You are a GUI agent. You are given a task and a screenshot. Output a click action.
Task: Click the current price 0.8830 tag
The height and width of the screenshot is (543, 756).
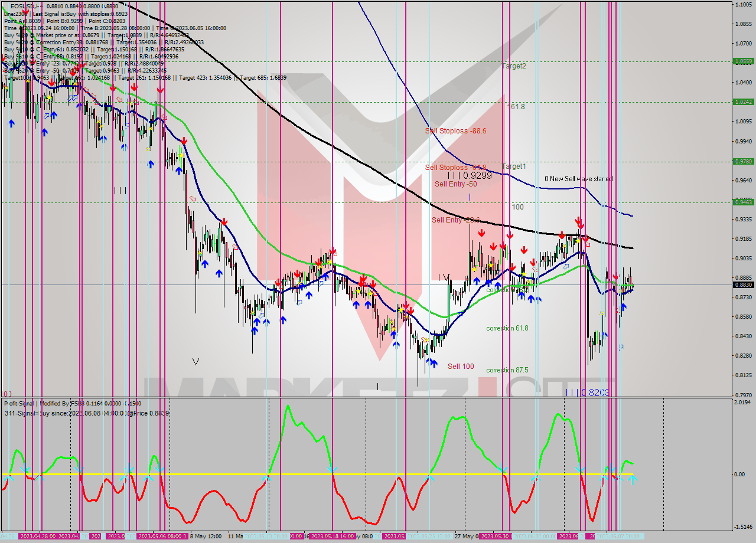click(742, 284)
